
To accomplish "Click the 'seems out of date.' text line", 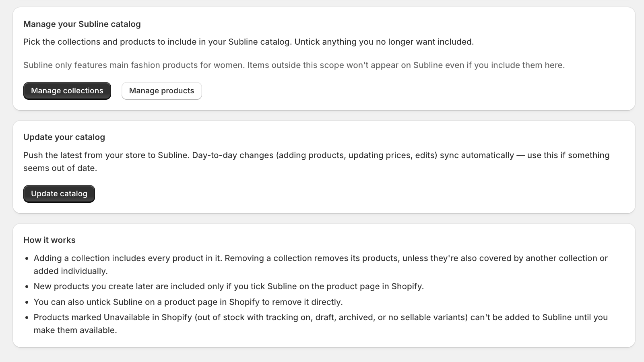I will point(60,168).
